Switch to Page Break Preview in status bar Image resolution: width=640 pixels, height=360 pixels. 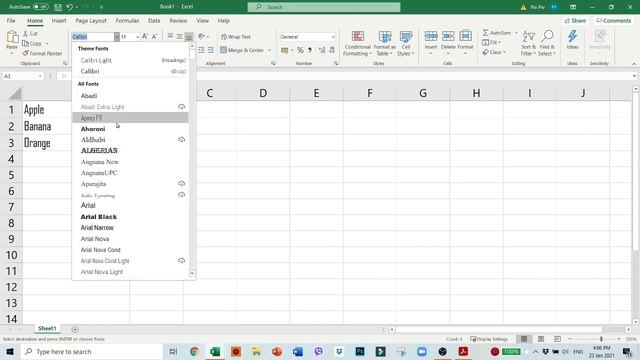tap(557, 339)
